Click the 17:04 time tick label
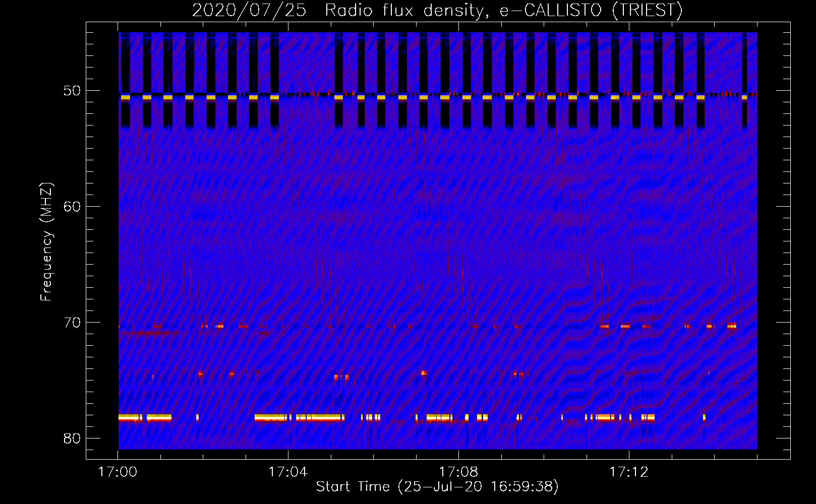Viewport: 816px width, 504px height. click(288, 472)
